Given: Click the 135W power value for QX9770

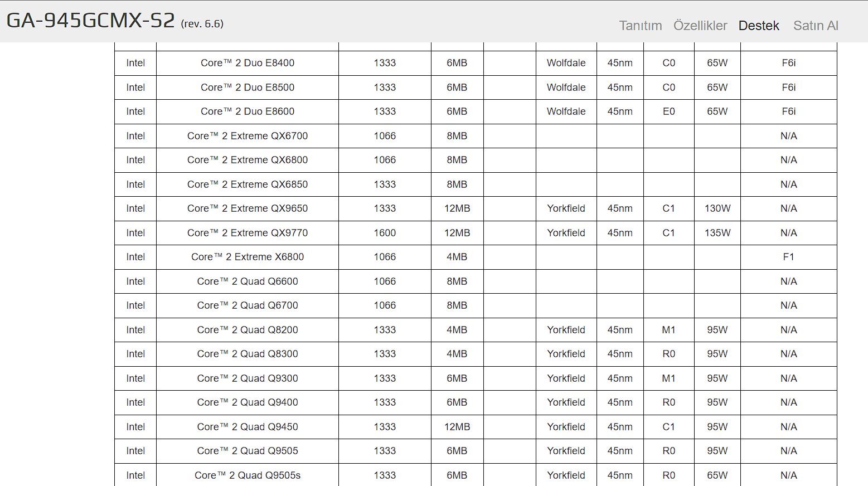Looking at the screenshot, I should point(717,233).
